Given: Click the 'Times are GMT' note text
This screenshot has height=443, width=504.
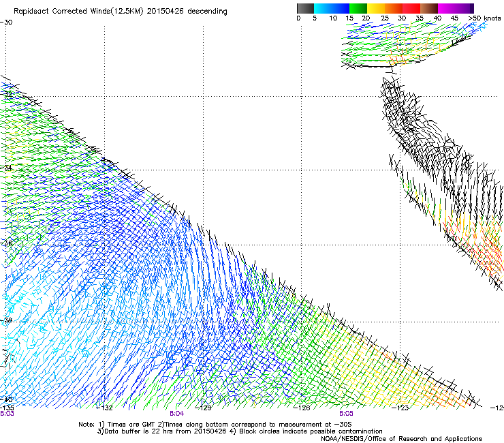Looking at the screenshot, I should tap(129, 425).
